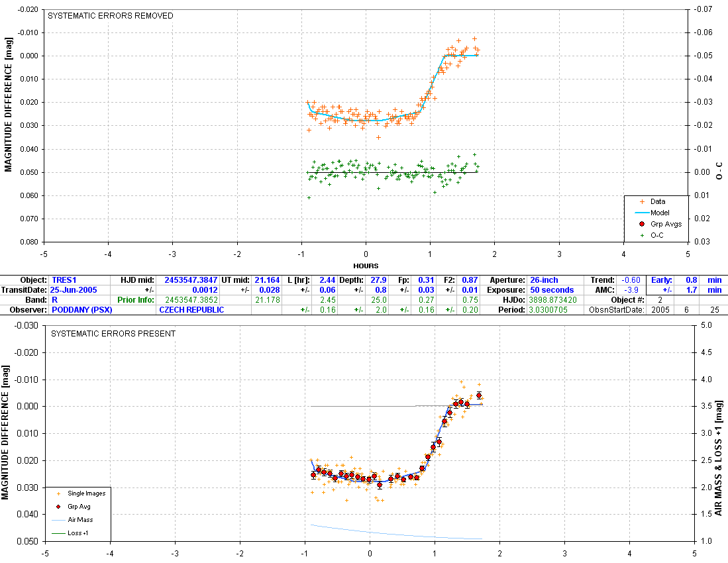This screenshot has width=728, height=563.
Task: Select Fp uncertainty '0.03'
Action: pyautogui.click(x=426, y=290)
